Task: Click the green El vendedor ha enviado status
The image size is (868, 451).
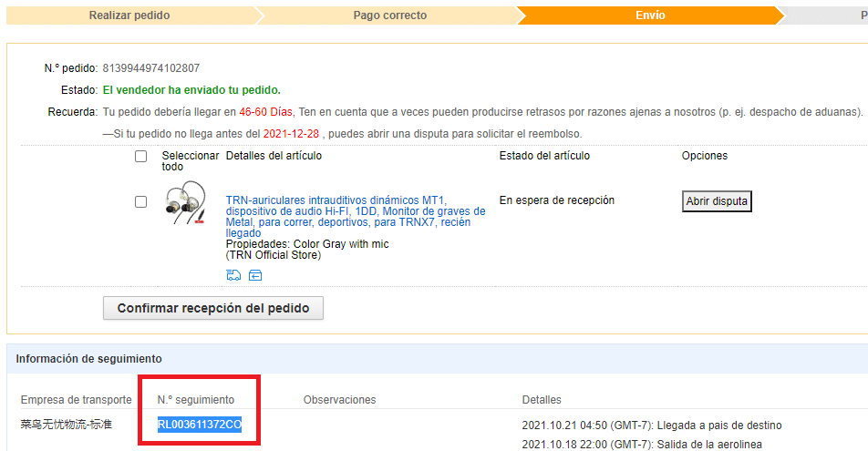Action: point(191,90)
